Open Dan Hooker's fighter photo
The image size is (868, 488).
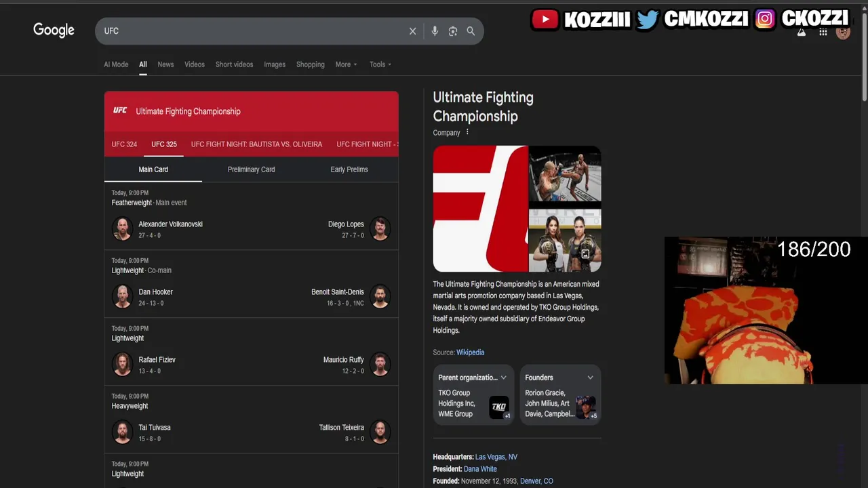pos(122,297)
